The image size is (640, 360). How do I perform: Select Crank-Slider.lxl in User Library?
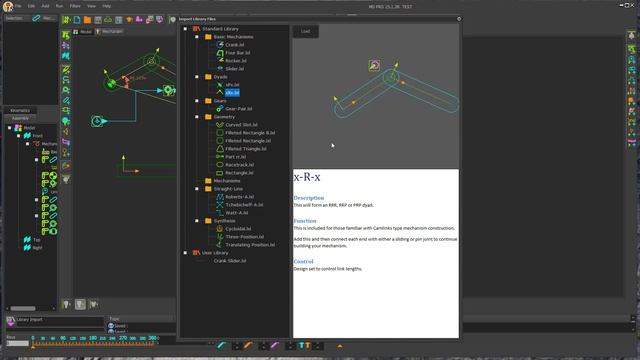pos(230,261)
